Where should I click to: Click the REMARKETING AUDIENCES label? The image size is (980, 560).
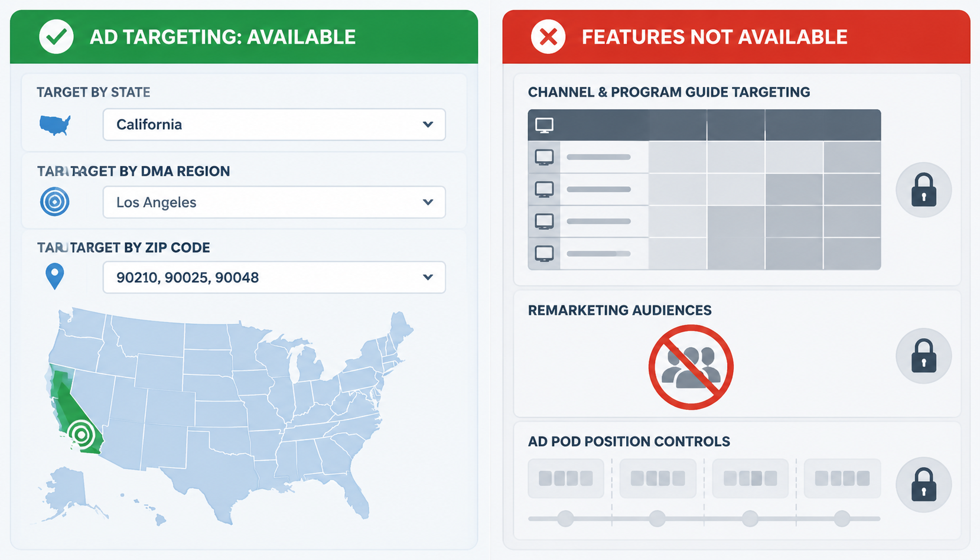click(620, 310)
